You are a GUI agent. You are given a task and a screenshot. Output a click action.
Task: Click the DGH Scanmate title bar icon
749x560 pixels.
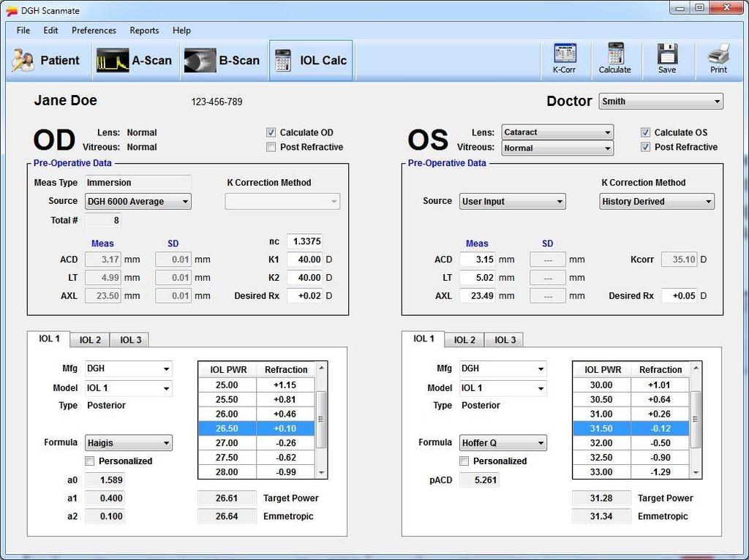point(12,10)
